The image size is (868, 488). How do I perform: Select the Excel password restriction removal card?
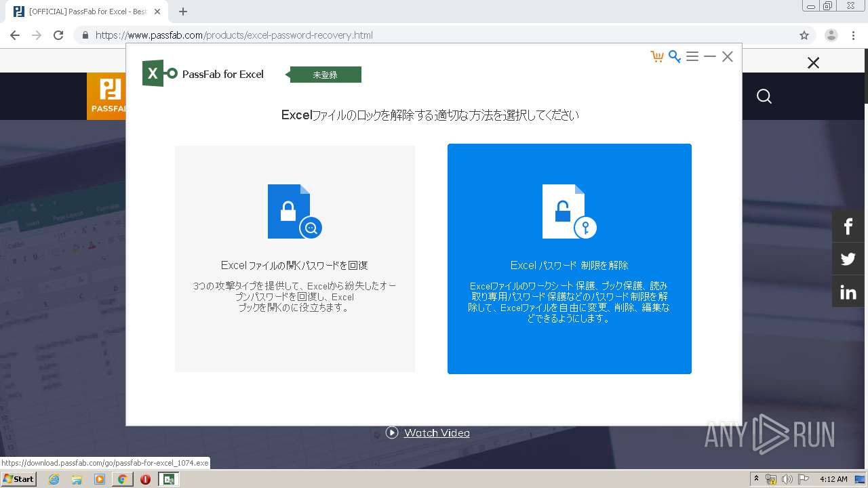570,259
